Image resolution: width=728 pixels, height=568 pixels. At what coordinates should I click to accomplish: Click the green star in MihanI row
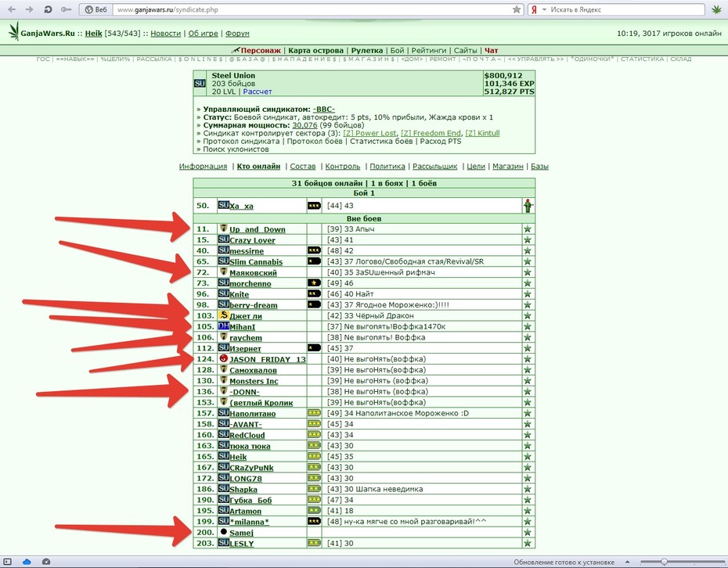click(528, 327)
